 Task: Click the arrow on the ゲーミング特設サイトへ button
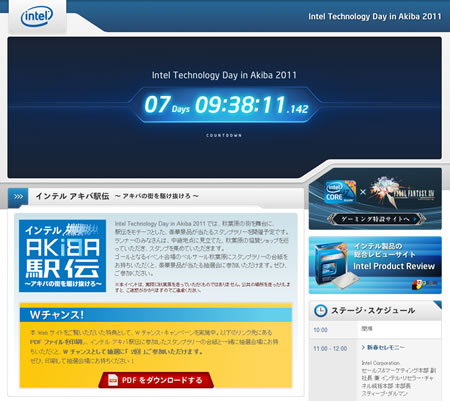tap(415, 219)
